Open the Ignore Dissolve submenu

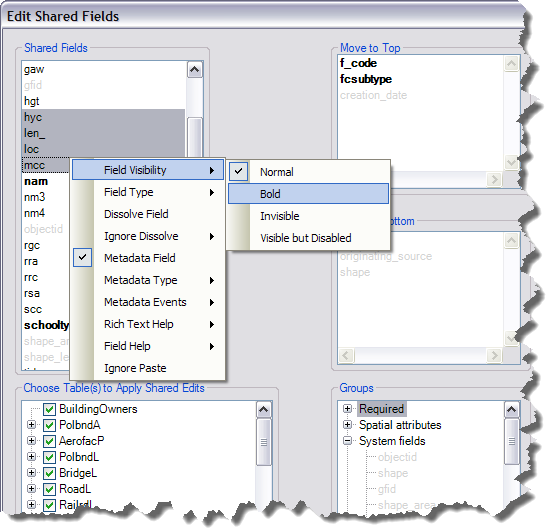(148, 236)
